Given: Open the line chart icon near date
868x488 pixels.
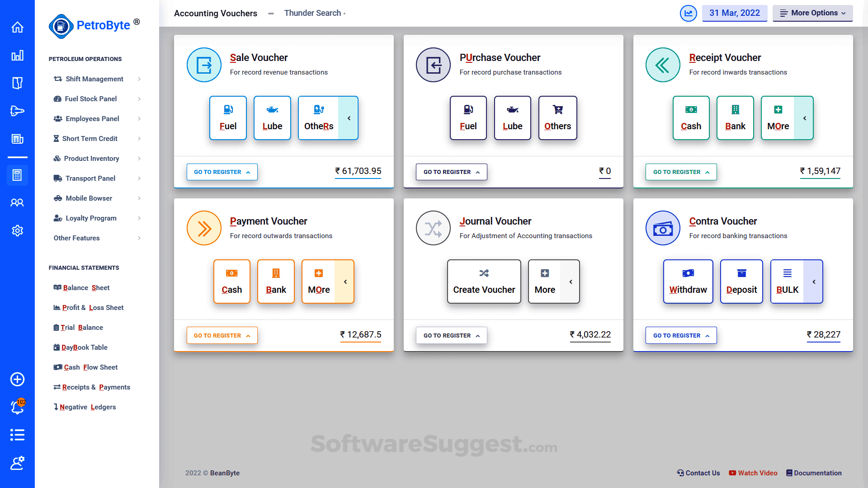Looking at the screenshot, I should [x=688, y=13].
